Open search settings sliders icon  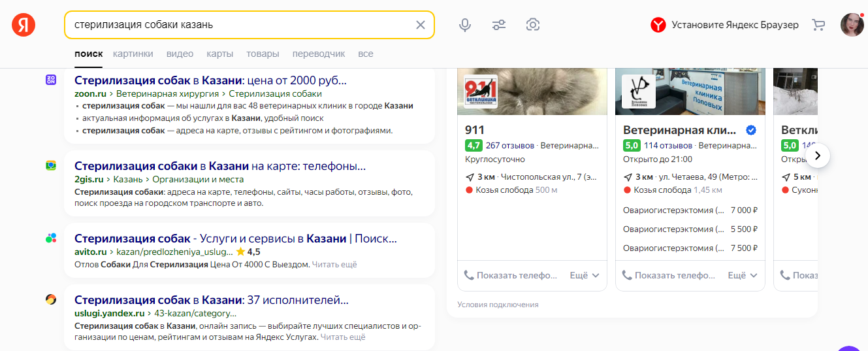tap(499, 25)
